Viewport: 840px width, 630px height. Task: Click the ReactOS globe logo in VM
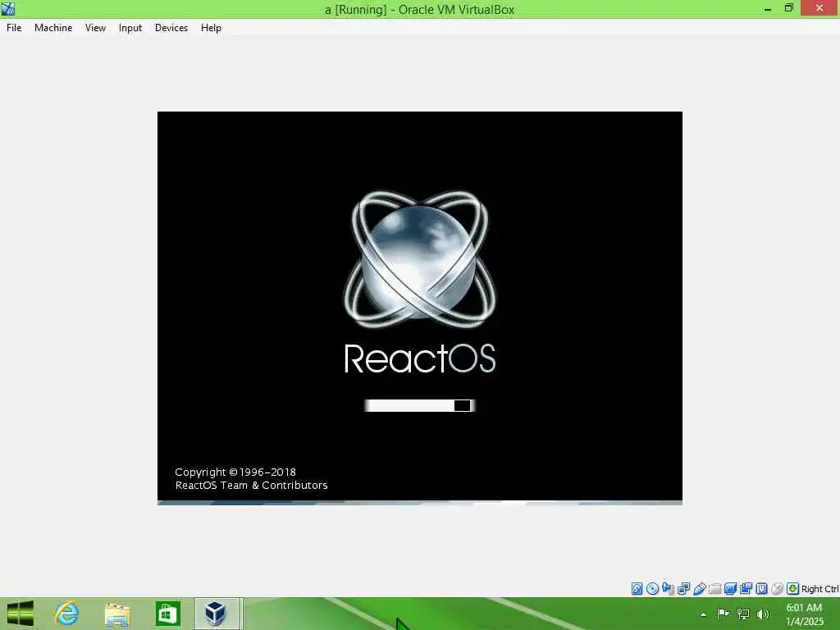tap(419, 259)
